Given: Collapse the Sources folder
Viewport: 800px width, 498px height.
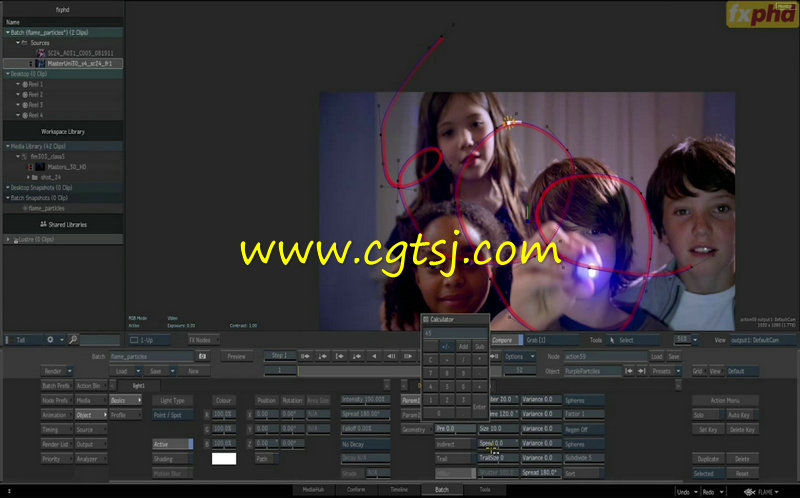Looking at the screenshot, I should pos(18,43).
